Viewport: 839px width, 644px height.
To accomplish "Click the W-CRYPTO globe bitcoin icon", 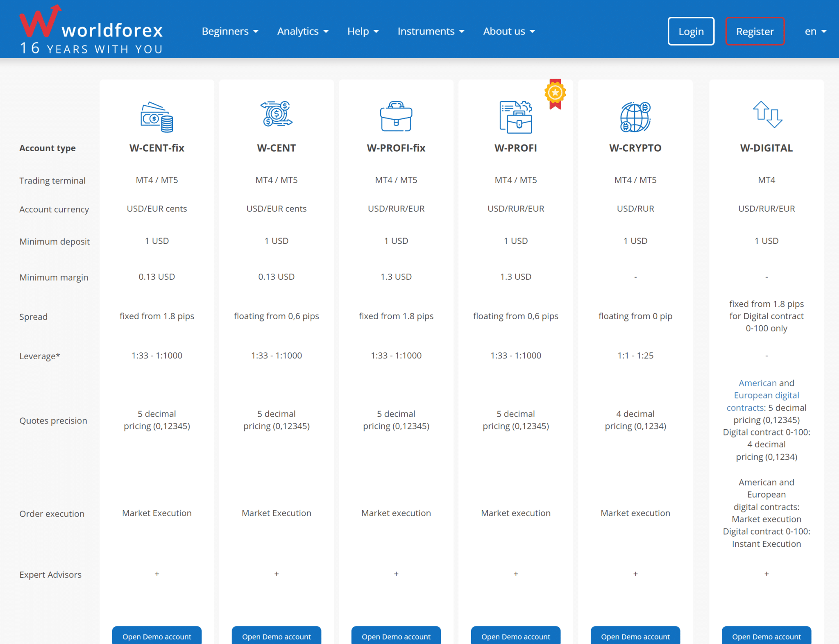I will click(x=635, y=117).
